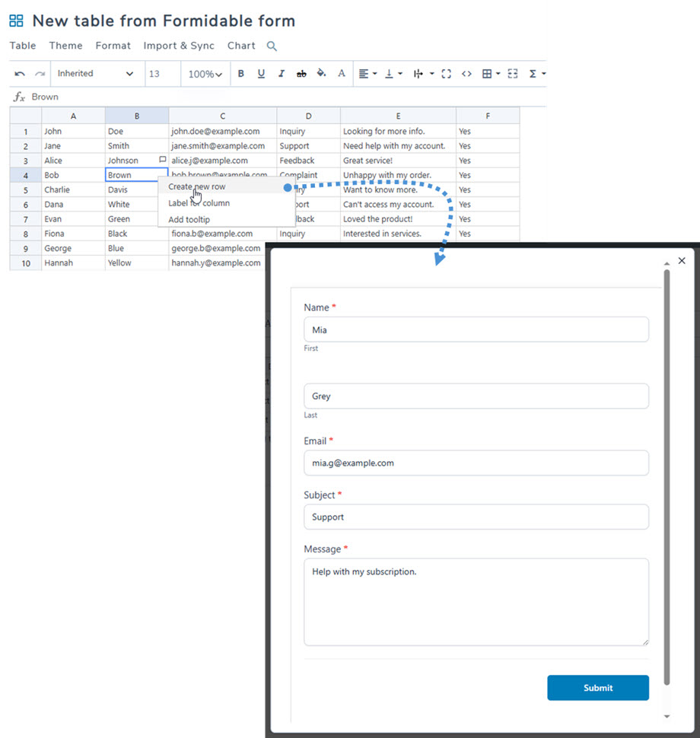This screenshot has height=738, width=700.
Task: Click the undo arrow icon
Action: point(20,74)
